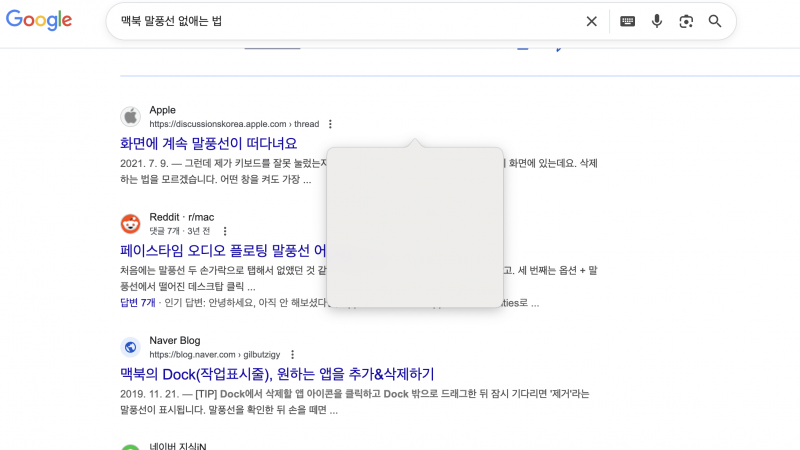Click the blog.naver.com › gilbutzigy URL

215,355
